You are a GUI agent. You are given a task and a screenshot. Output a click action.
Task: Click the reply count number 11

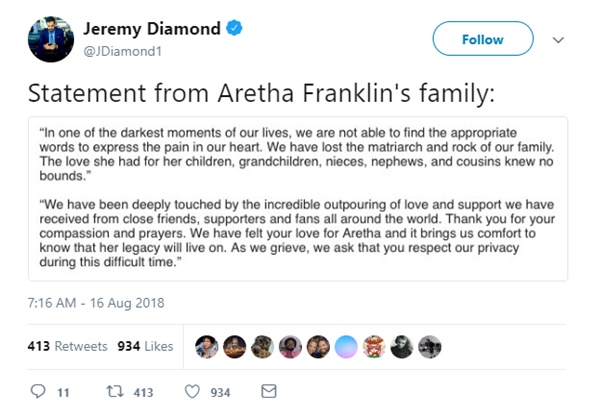pos(61,394)
